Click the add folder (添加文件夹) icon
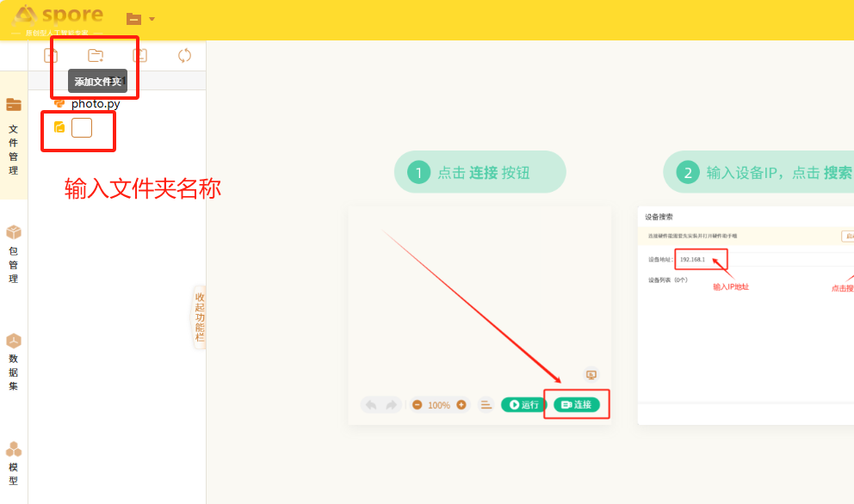Screen dimensions: 854x504 point(96,56)
